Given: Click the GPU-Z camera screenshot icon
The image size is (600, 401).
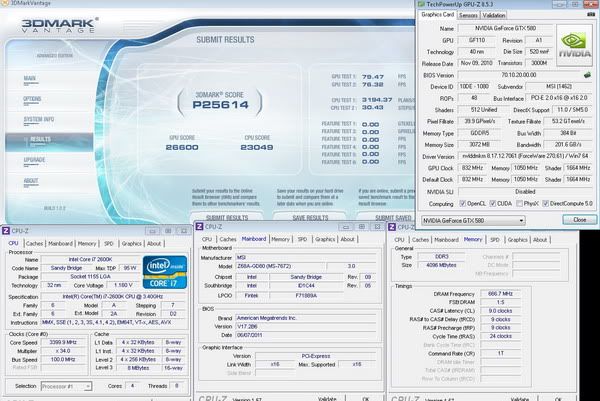Looking at the screenshot, I should 590,15.
